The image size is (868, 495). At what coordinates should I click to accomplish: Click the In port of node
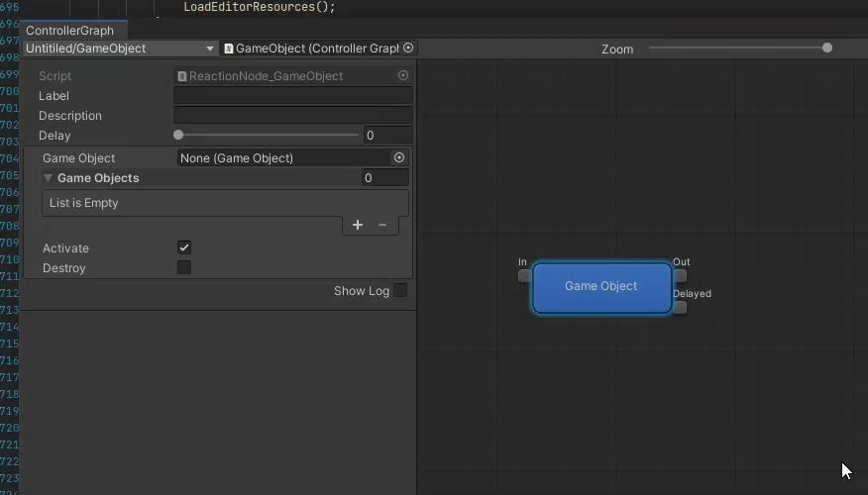(524, 275)
